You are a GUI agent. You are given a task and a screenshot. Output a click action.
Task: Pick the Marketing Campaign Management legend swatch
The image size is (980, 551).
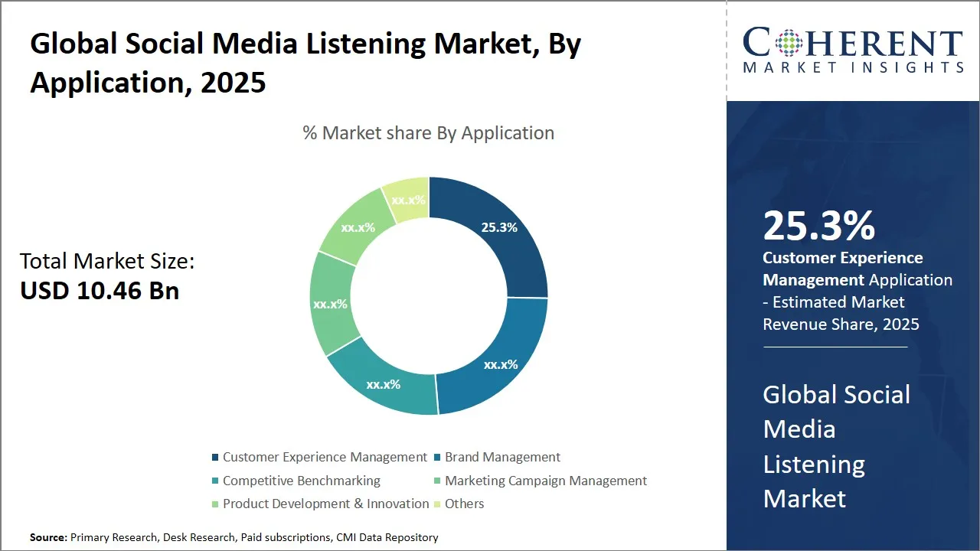[x=437, y=481]
